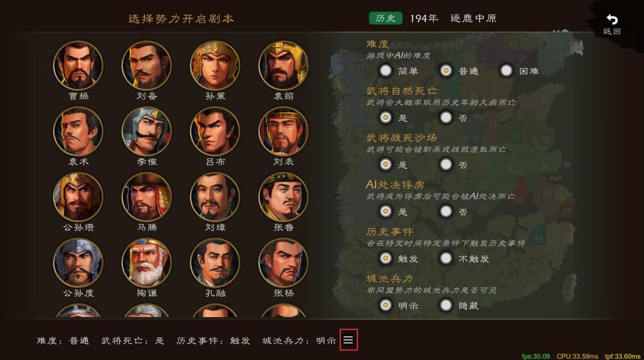Select the 张鲁 faction portrait
The height and width of the screenshot is (360, 644).
pos(283,197)
